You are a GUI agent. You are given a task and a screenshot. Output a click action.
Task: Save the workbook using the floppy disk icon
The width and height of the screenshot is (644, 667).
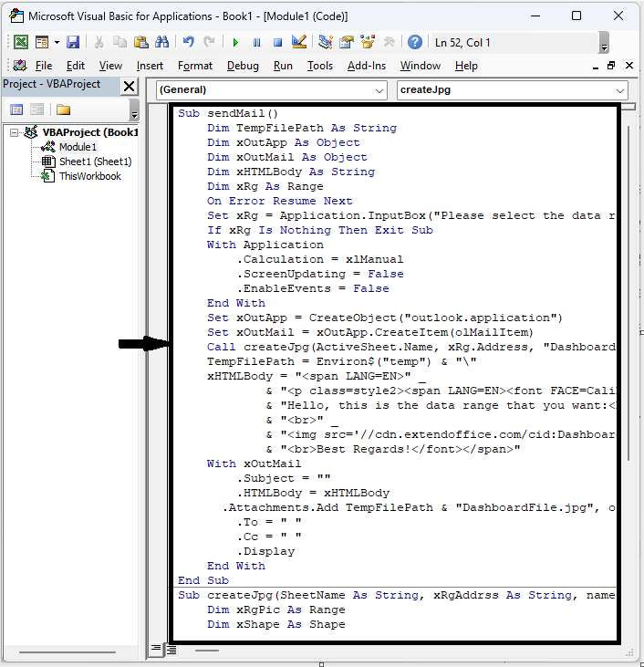[73, 42]
